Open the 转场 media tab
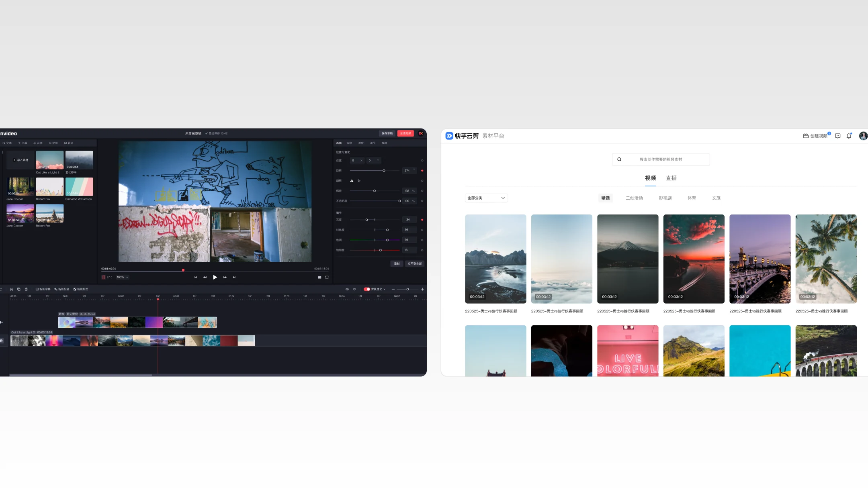Screen dimensions: 868x488 [x=69, y=143]
